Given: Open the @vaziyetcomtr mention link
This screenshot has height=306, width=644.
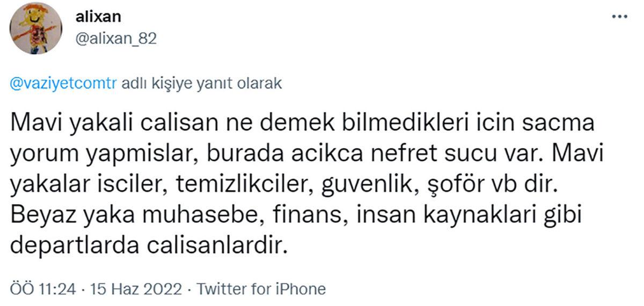Looking at the screenshot, I should pos(63,85).
